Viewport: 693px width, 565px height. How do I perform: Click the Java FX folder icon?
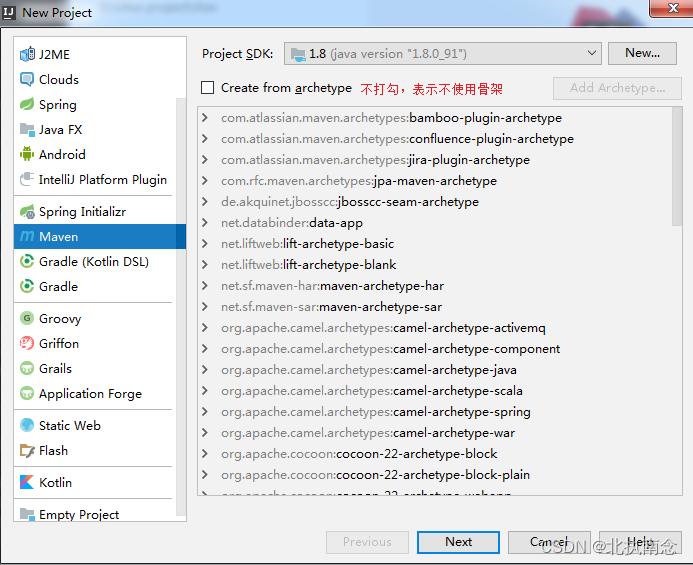click(x=27, y=130)
